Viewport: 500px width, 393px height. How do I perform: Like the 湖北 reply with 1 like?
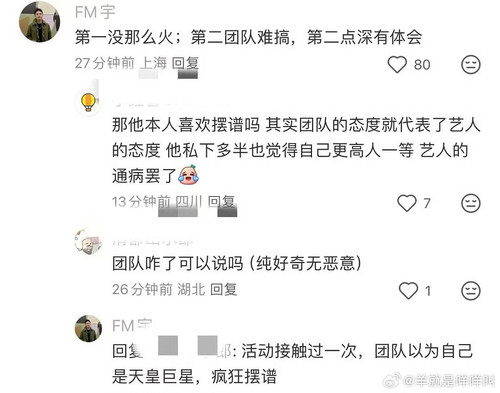[408, 291]
